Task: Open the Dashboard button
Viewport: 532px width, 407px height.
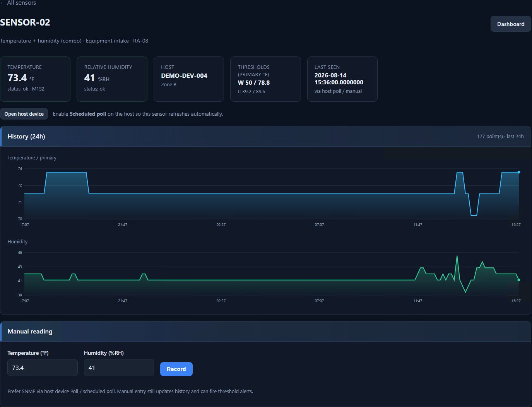Action: [x=511, y=24]
